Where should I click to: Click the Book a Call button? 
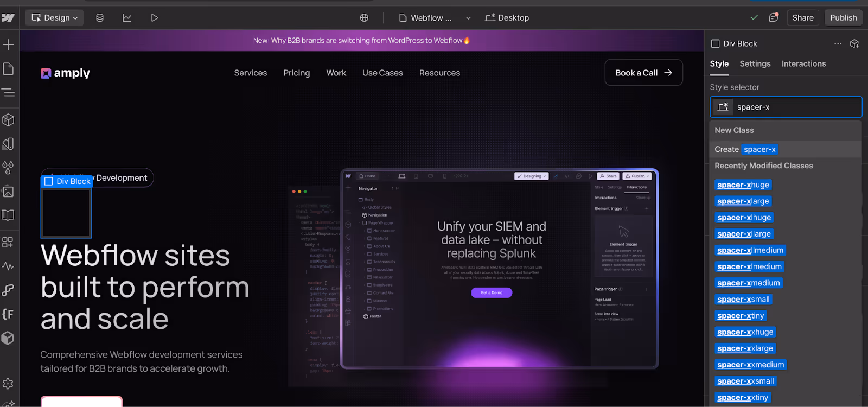point(643,73)
